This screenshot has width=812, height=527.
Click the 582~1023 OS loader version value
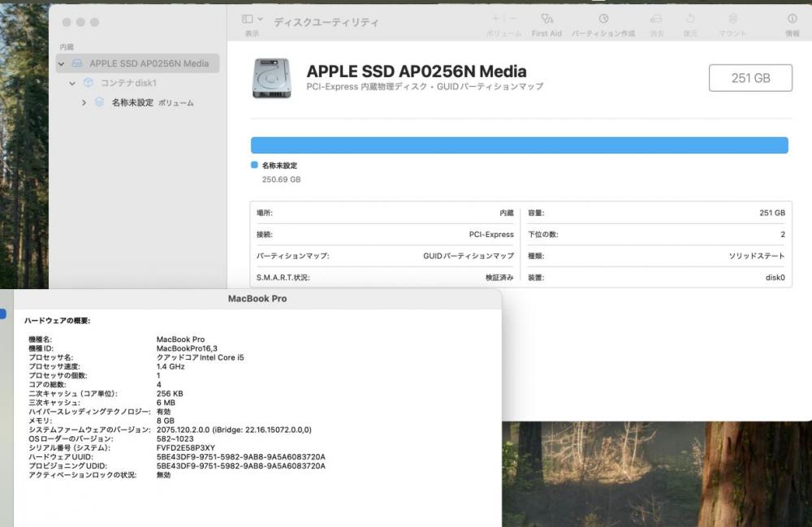(x=175, y=439)
